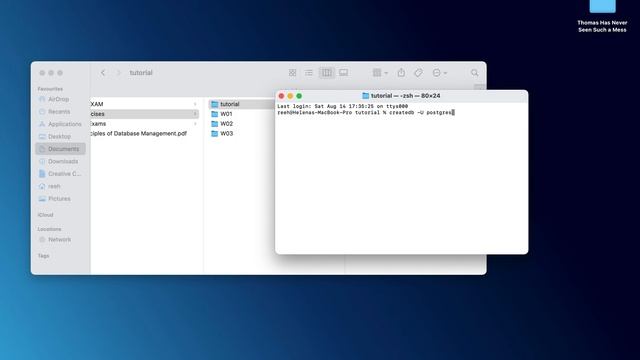Image resolution: width=640 pixels, height=360 pixels.
Task: Click the Finder window title 'tutorial'
Action: point(141,73)
